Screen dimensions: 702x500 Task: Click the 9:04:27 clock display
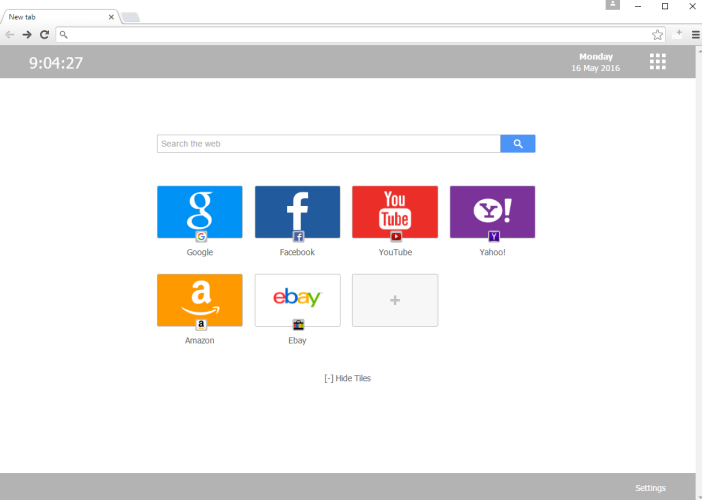[56, 63]
